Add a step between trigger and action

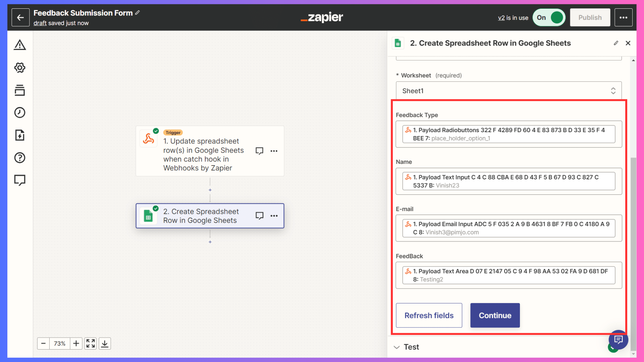[x=210, y=190]
